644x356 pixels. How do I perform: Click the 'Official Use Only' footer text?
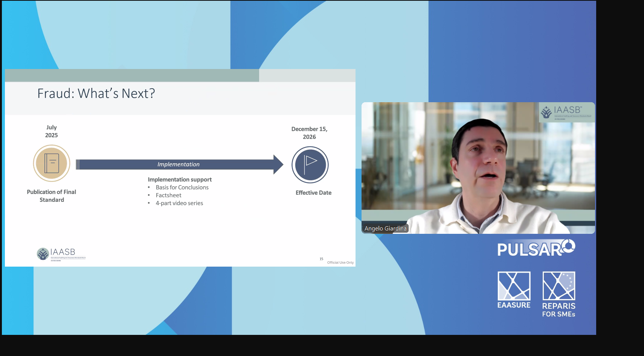tap(340, 262)
